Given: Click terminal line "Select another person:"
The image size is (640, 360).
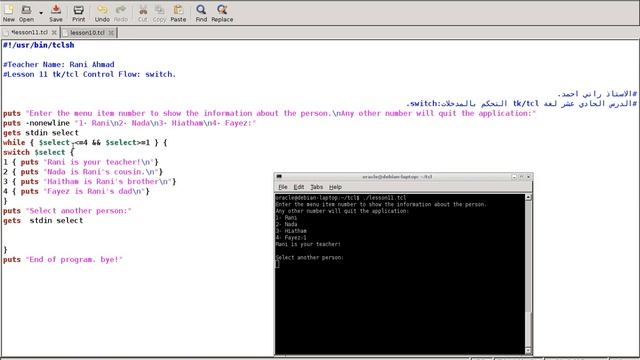Looking at the screenshot, I should pos(310,258).
